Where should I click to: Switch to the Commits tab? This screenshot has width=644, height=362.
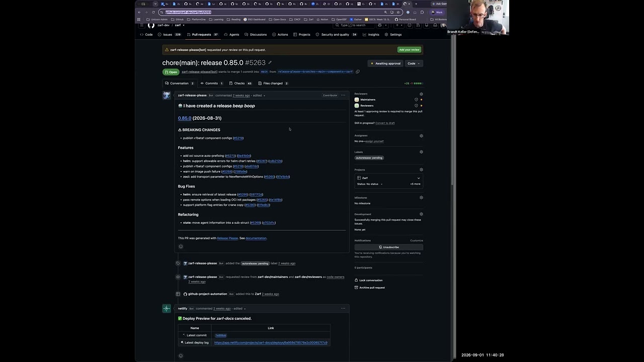point(211,83)
